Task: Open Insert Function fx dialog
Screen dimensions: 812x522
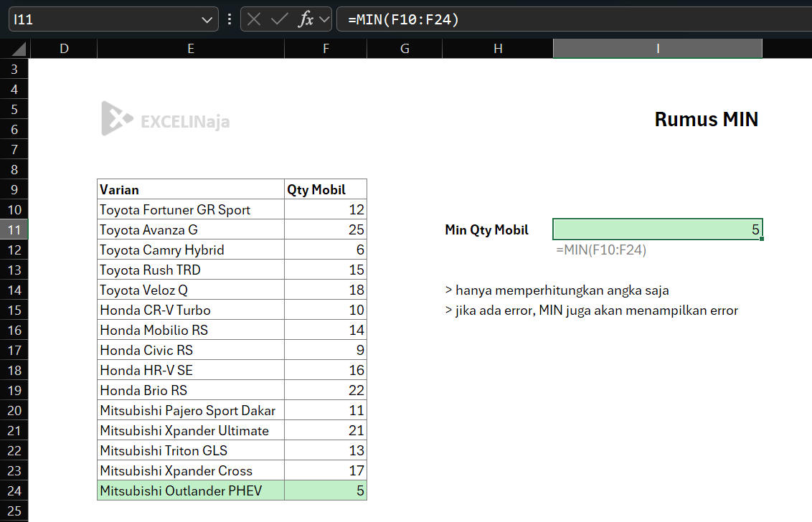Action: 306,19
